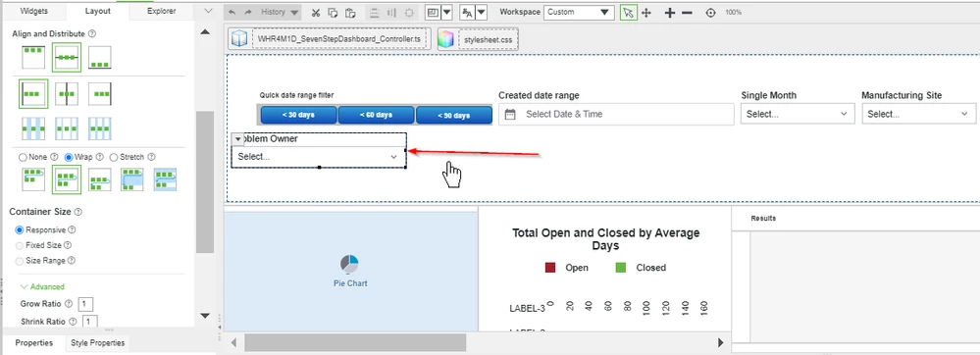Select the None wrap radio option

[x=24, y=157]
